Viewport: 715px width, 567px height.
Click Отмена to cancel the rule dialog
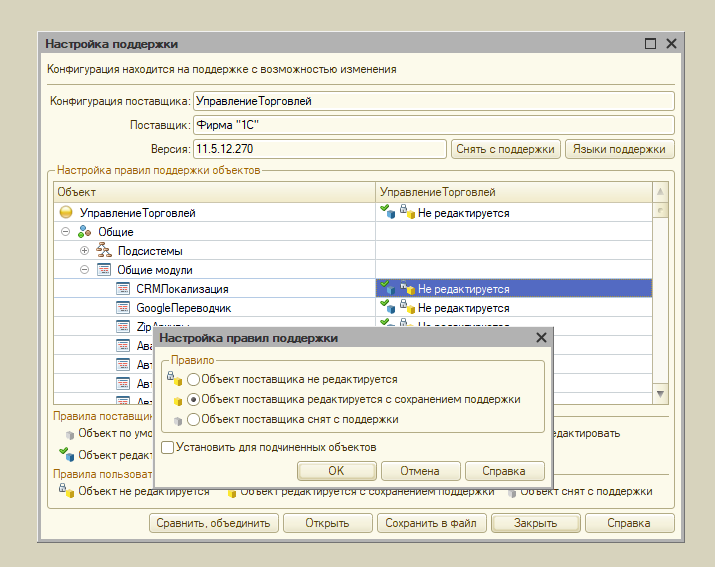point(420,471)
